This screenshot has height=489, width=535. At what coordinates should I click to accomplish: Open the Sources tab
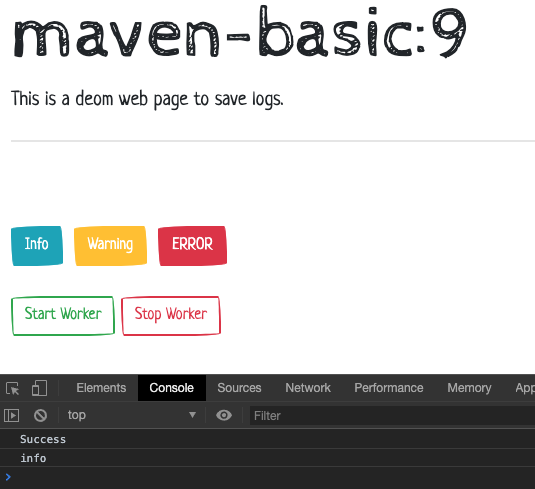coord(239,388)
